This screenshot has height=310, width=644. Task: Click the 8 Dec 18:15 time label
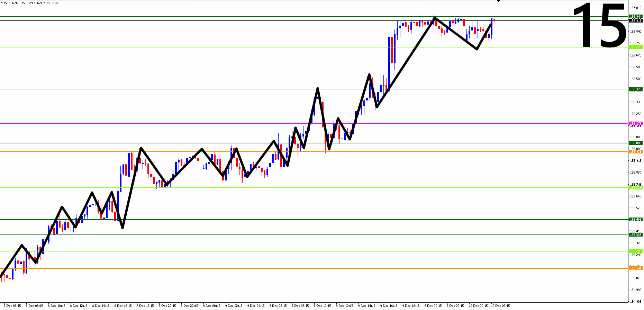pyautogui.click(x=145, y=306)
